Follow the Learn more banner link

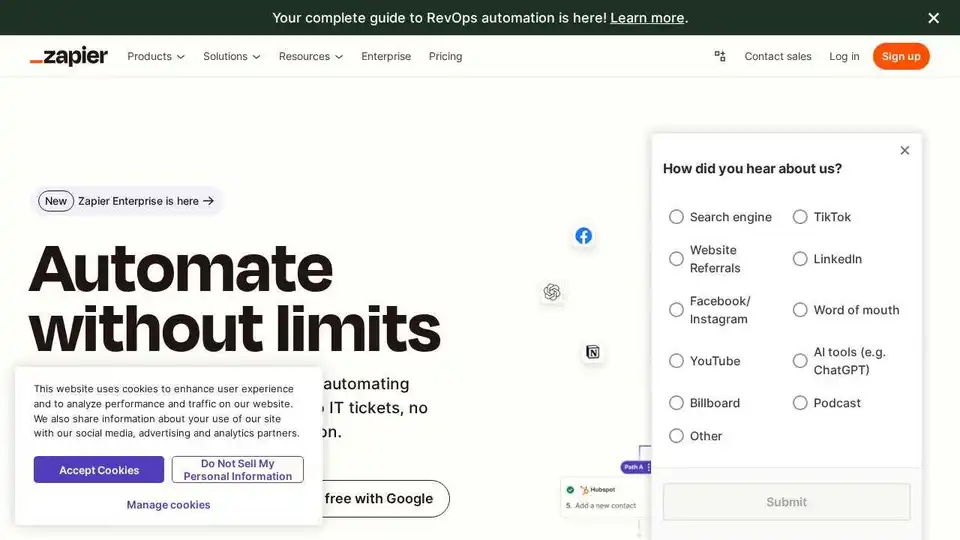[x=647, y=18]
